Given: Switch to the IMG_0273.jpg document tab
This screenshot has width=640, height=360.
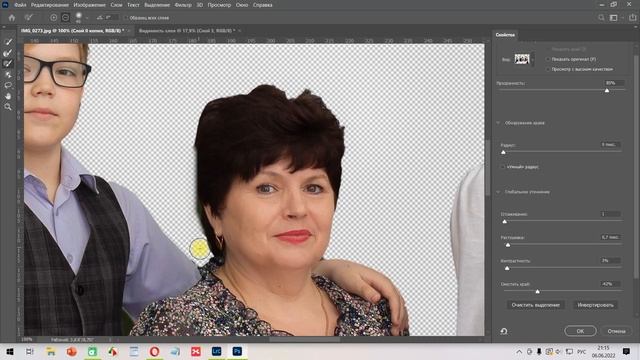Looking at the screenshot, I should click(72, 31).
